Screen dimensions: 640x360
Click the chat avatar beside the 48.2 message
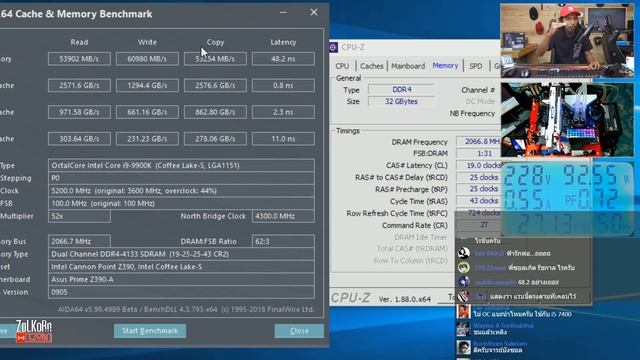463,282
